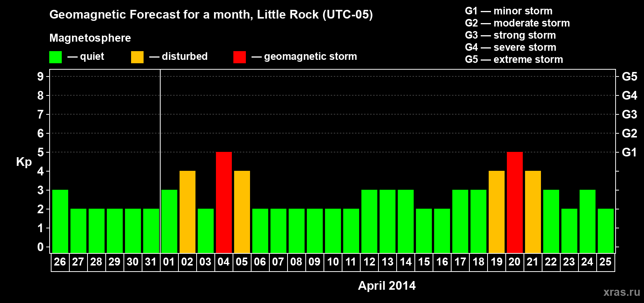Select the green bar for April 24

(588, 221)
